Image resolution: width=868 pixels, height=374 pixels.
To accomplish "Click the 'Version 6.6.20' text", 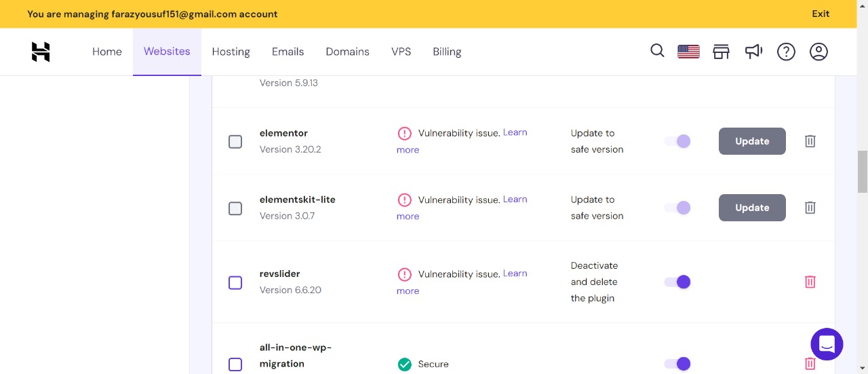I will 290,290.
